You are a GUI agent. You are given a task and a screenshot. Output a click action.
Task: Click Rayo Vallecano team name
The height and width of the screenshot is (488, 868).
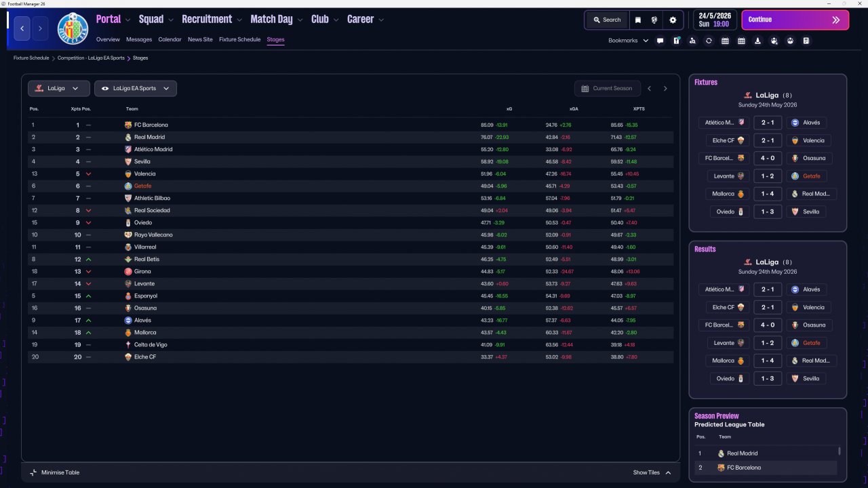153,235
